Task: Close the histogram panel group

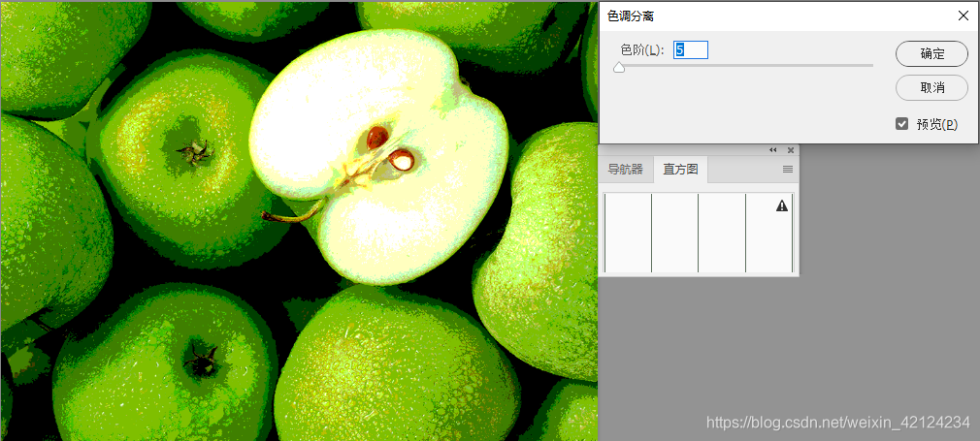Action: point(791,150)
